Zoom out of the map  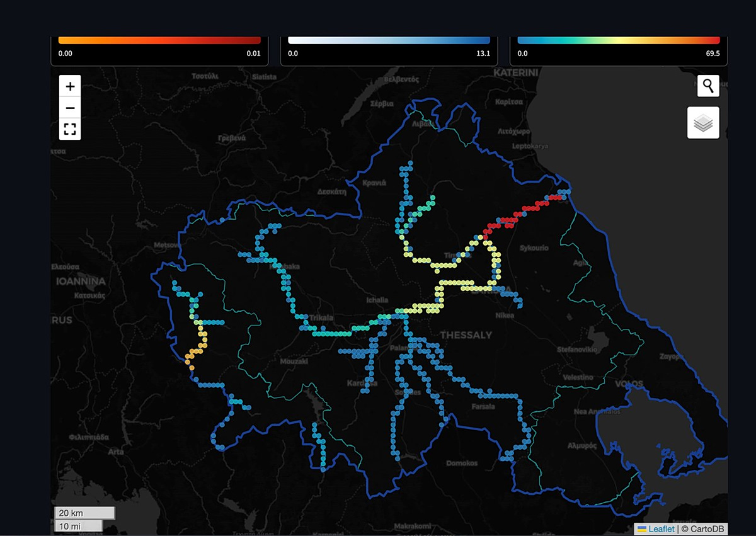pos(70,108)
